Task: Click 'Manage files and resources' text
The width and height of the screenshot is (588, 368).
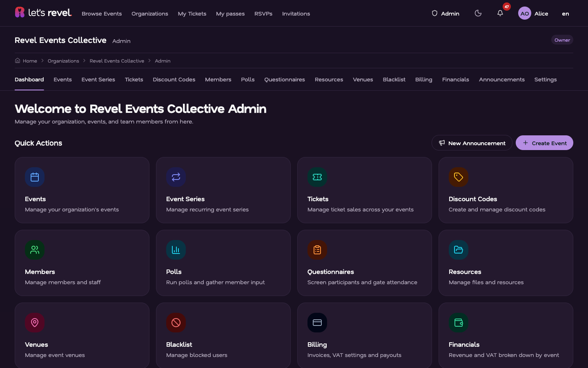Action: [486, 282]
